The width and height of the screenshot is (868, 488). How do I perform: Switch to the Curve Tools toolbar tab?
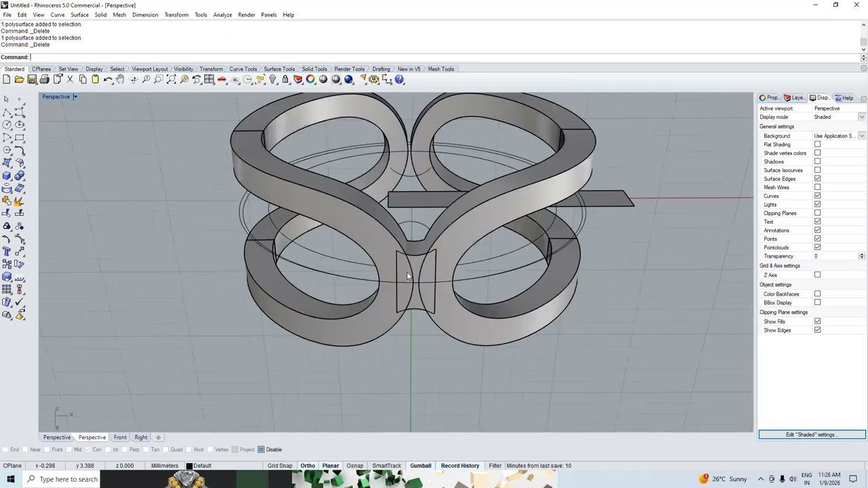click(x=243, y=69)
